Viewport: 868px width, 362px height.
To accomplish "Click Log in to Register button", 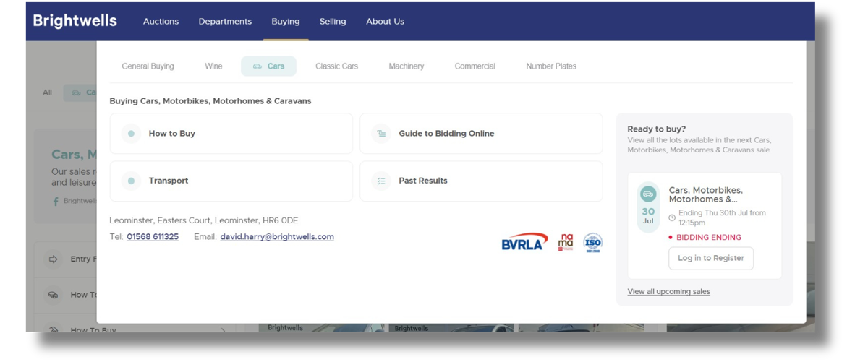I will [711, 258].
